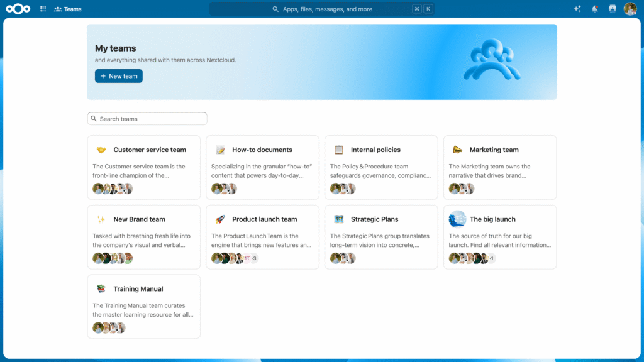Focus the Search teams field
Screen dimensions: 644x362
147,119
